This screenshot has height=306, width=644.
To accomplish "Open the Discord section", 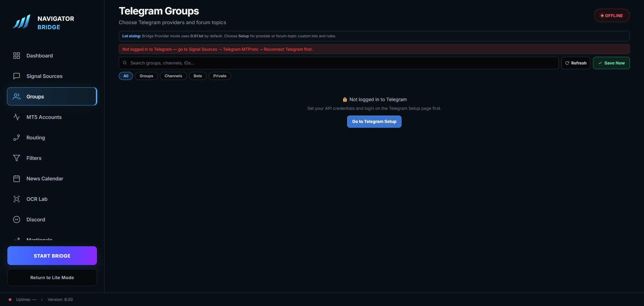I will point(52,220).
